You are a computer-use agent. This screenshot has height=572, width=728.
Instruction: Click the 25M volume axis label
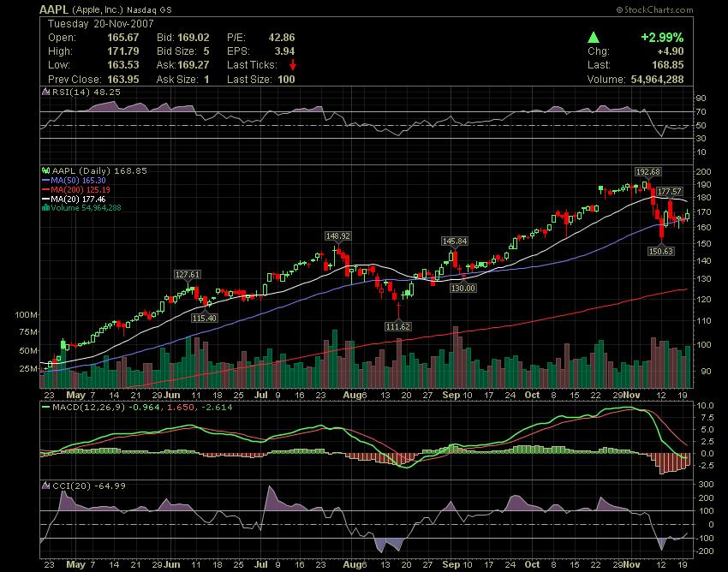[28, 369]
